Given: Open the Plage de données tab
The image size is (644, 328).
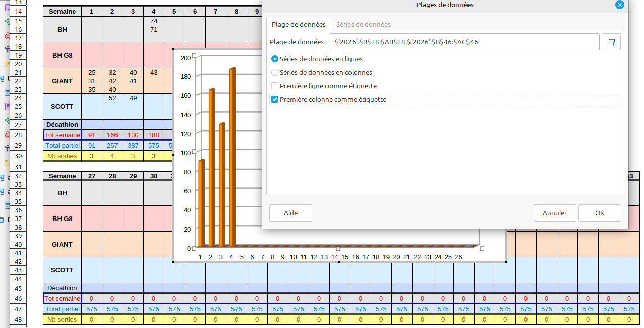Looking at the screenshot, I should 299,24.
